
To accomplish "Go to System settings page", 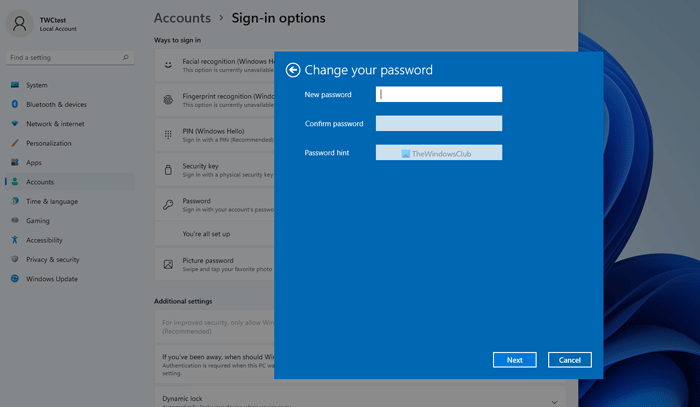I will 37,85.
